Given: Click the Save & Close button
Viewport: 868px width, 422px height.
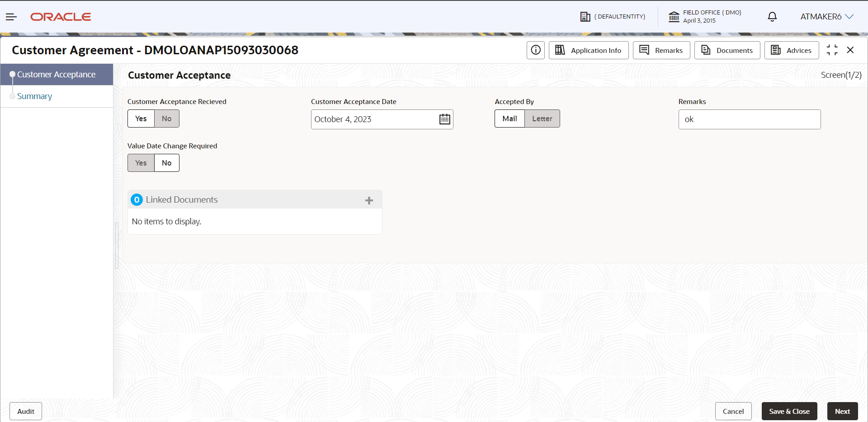Looking at the screenshot, I should (x=789, y=411).
